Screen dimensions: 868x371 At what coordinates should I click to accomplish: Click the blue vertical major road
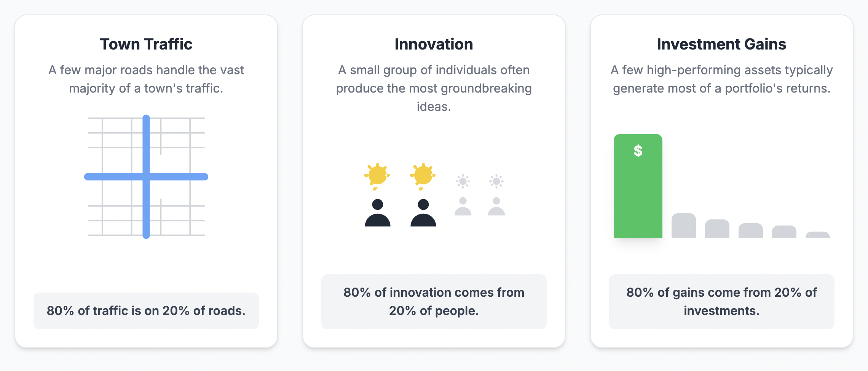point(146,177)
